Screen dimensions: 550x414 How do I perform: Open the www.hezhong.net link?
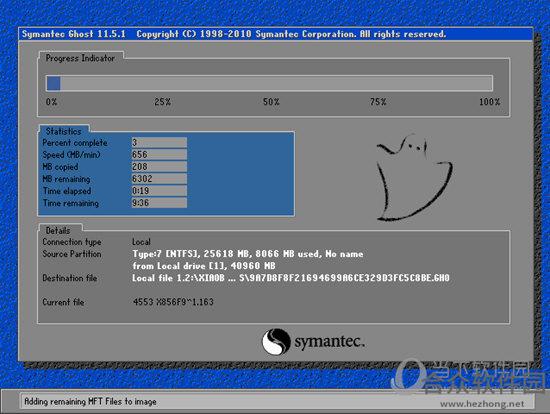(x=482, y=404)
